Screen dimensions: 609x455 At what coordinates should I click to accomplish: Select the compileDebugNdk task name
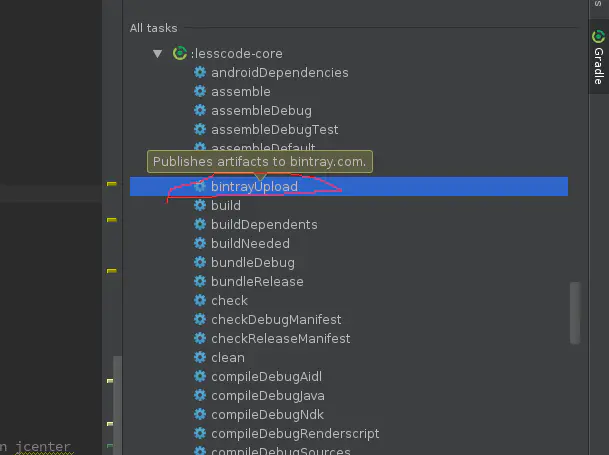(267, 415)
